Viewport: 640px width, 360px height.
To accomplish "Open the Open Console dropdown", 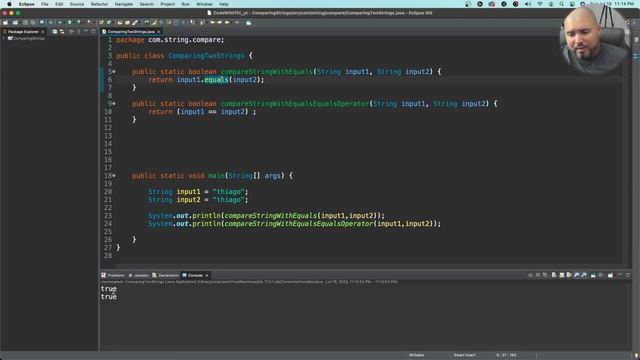I will click(x=610, y=275).
